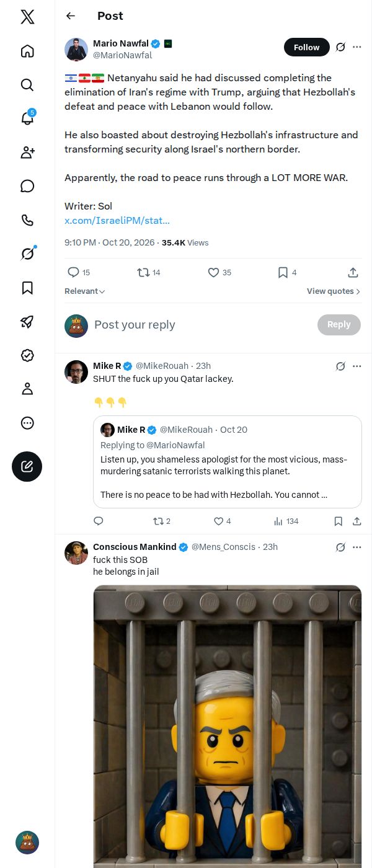
Task: Repost the main post showing 14 reposts
Action: coord(149,272)
